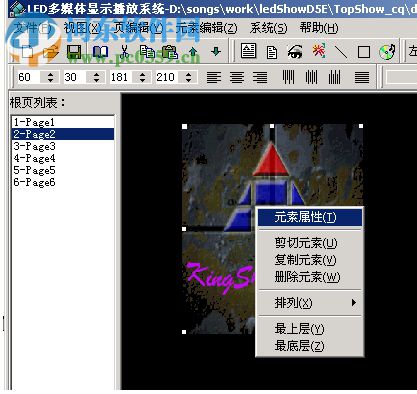Click the eye image element icon

pyautogui.click(x=295, y=52)
